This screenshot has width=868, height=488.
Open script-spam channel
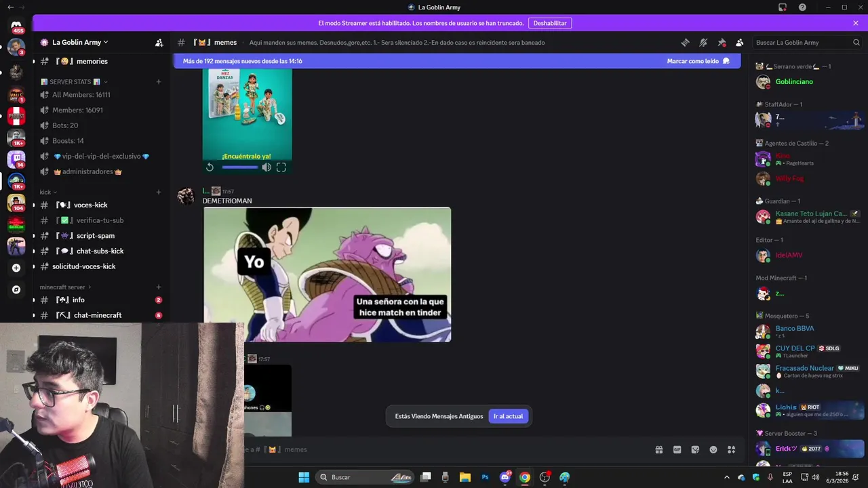100,236
